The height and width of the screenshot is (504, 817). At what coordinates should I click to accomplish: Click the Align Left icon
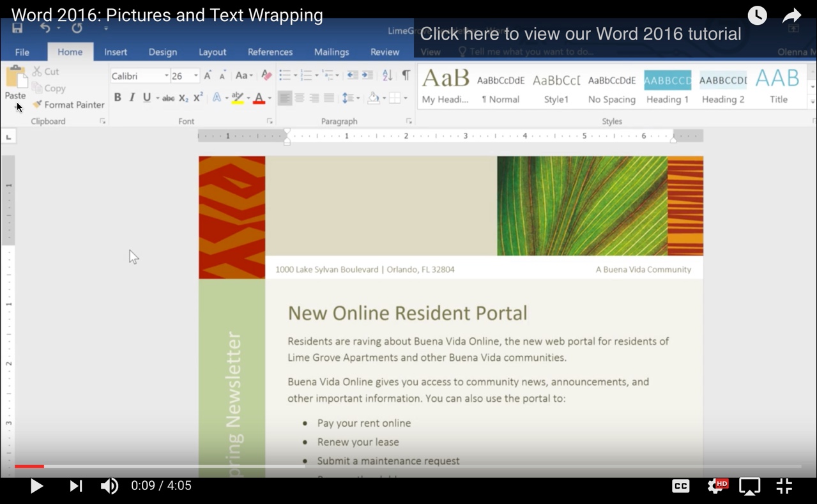coord(285,98)
